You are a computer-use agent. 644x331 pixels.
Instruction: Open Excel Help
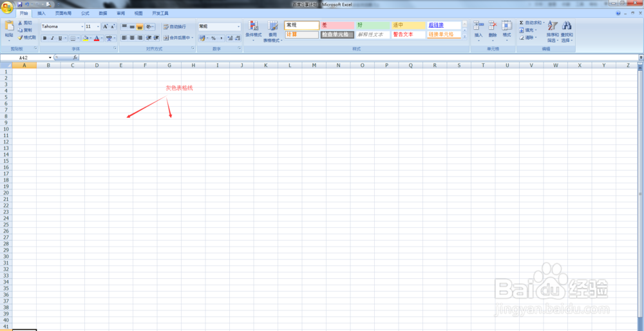(x=618, y=13)
